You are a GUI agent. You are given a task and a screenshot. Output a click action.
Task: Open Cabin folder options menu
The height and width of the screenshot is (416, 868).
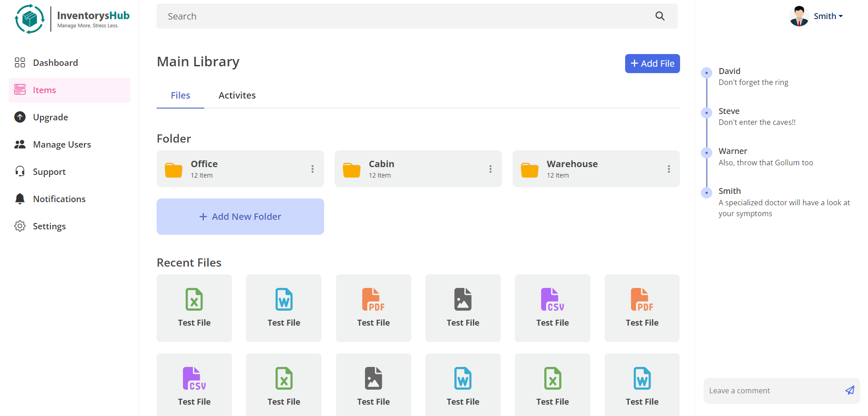click(490, 169)
